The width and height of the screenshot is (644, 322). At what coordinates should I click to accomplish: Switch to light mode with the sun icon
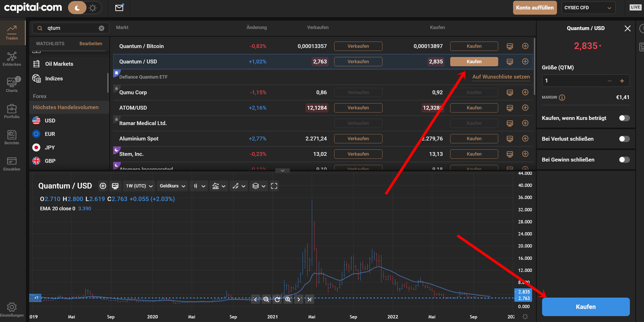point(93,8)
